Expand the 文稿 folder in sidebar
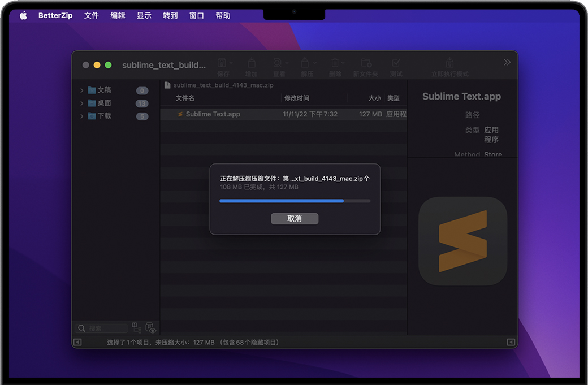 tap(82, 90)
